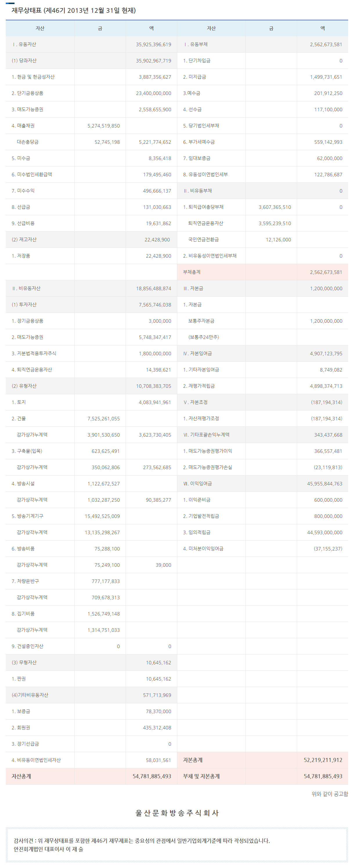Click the 울산문화방송주식회사 company name

(177, 813)
